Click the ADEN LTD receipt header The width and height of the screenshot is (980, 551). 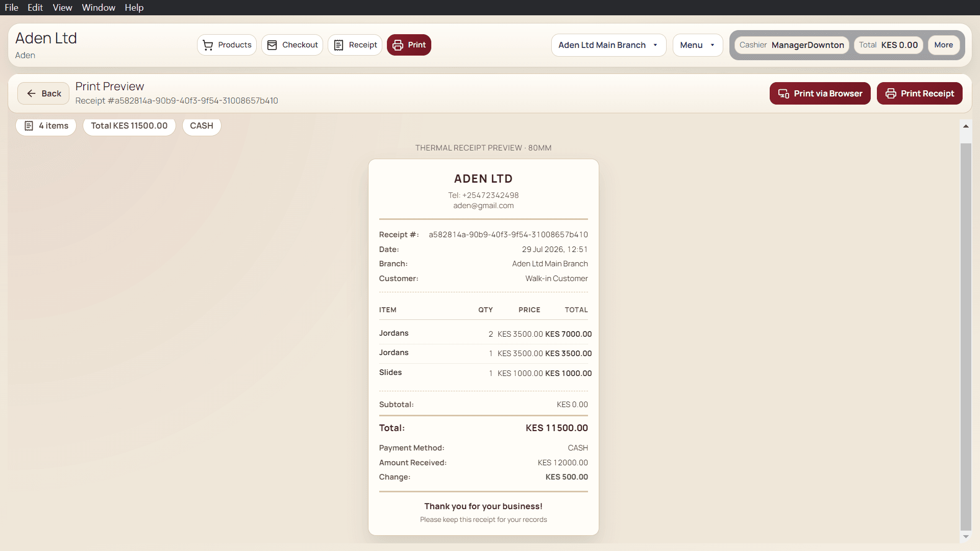483,179
